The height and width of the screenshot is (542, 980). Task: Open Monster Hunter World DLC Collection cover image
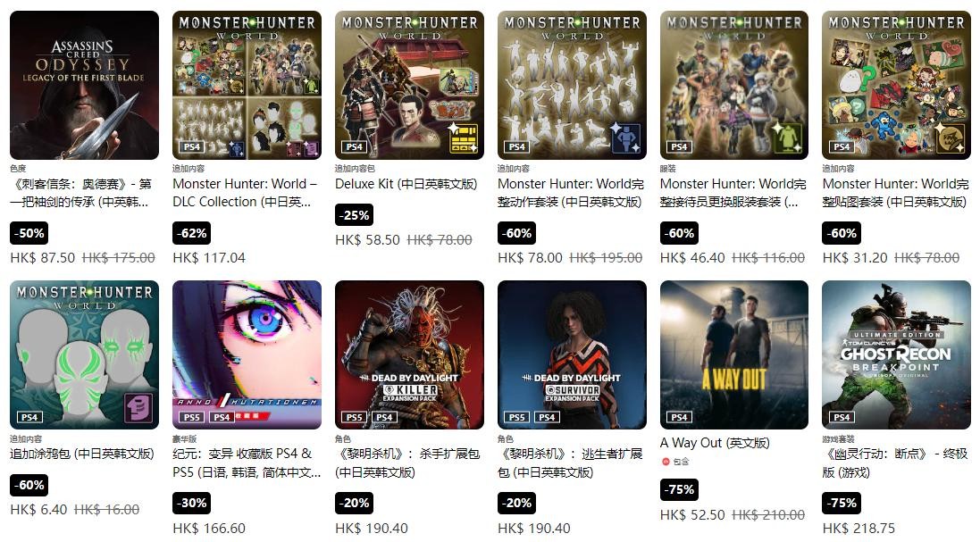[x=247, y=85]
